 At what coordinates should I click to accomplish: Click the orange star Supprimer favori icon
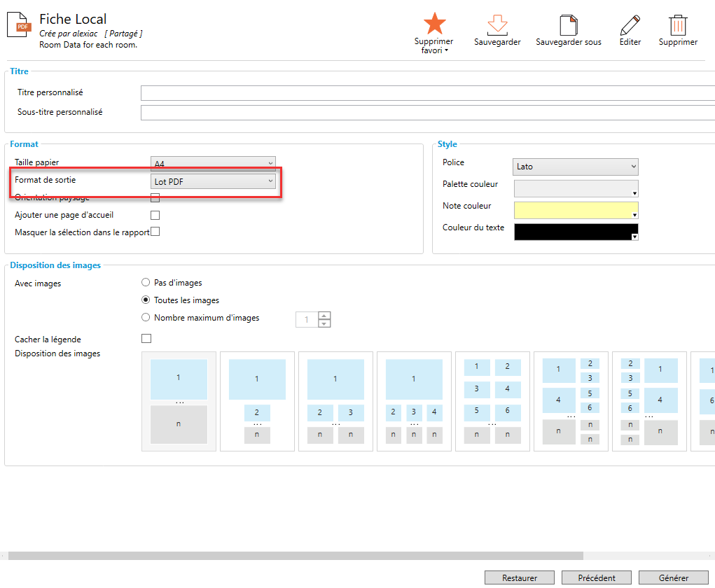click(434, 24)
